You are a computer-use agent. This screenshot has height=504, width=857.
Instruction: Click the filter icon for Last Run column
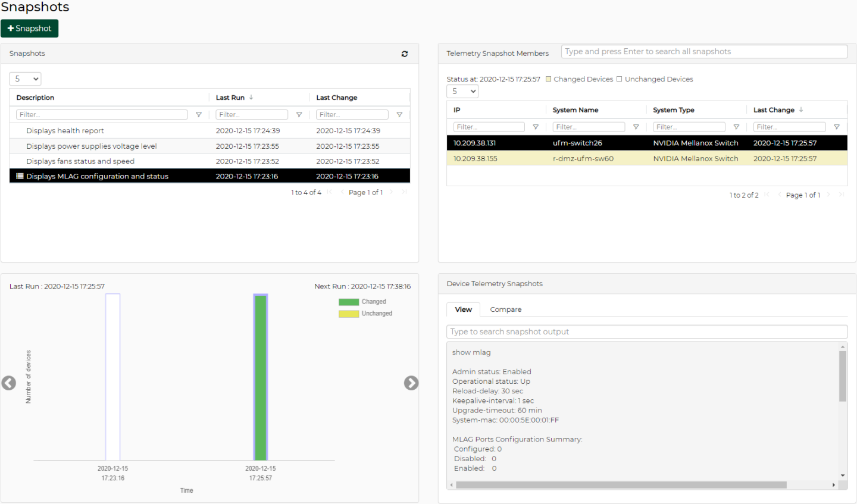coord(299,115)
